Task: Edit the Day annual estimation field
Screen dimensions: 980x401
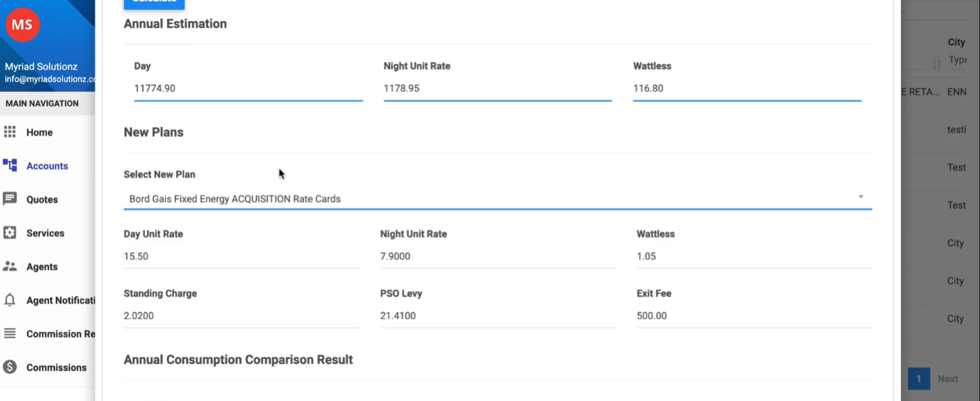Action: [x=247, y=88]
